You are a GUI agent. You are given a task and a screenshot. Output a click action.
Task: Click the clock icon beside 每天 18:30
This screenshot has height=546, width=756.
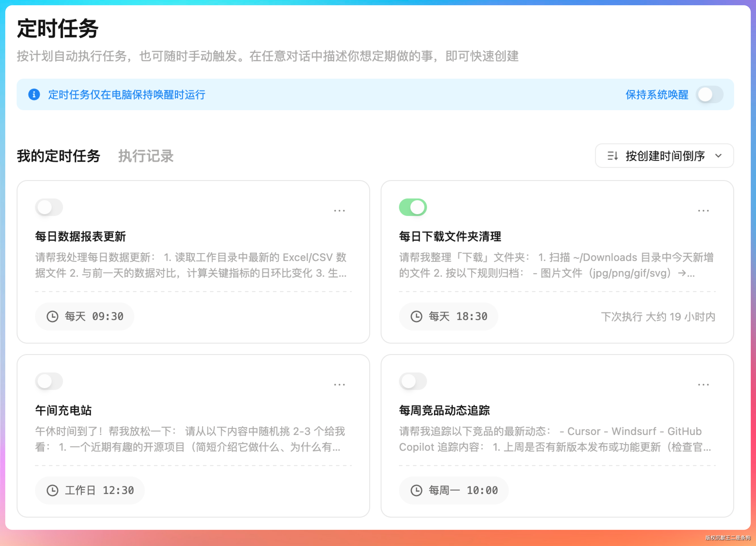click(416, 316)
